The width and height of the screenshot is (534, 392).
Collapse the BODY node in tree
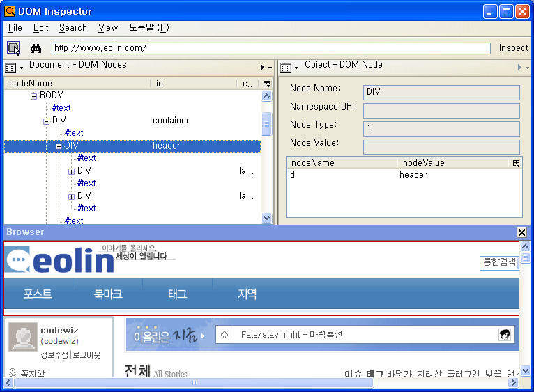click(33, 96)
